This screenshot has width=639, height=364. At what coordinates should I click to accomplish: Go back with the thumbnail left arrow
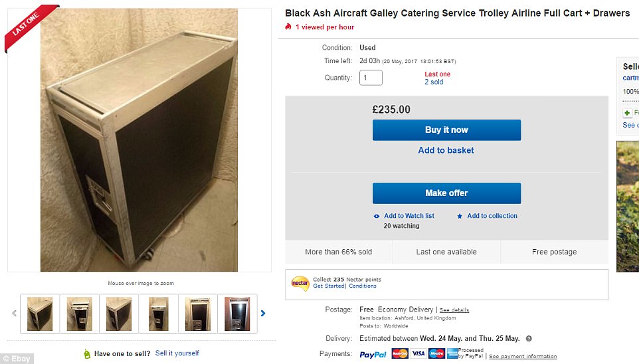(x=15, y=313)
